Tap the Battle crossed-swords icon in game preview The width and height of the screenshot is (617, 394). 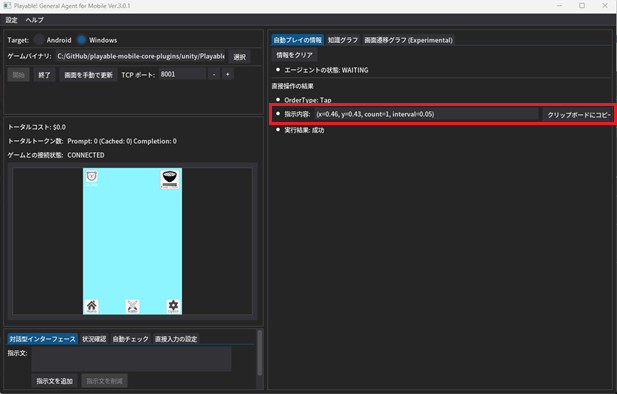click(132, 306)
